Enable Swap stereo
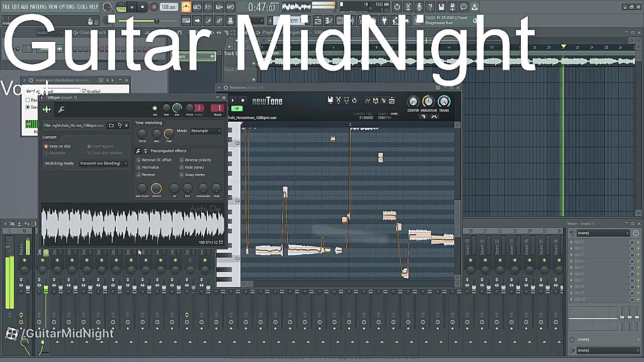 point(192,174)
